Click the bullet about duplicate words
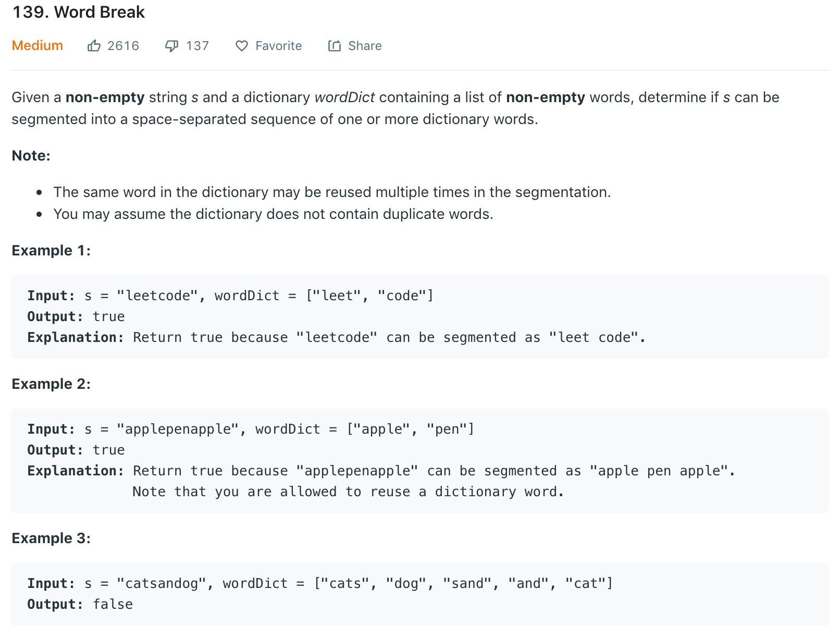840x638 pixels. click(273, 214)
